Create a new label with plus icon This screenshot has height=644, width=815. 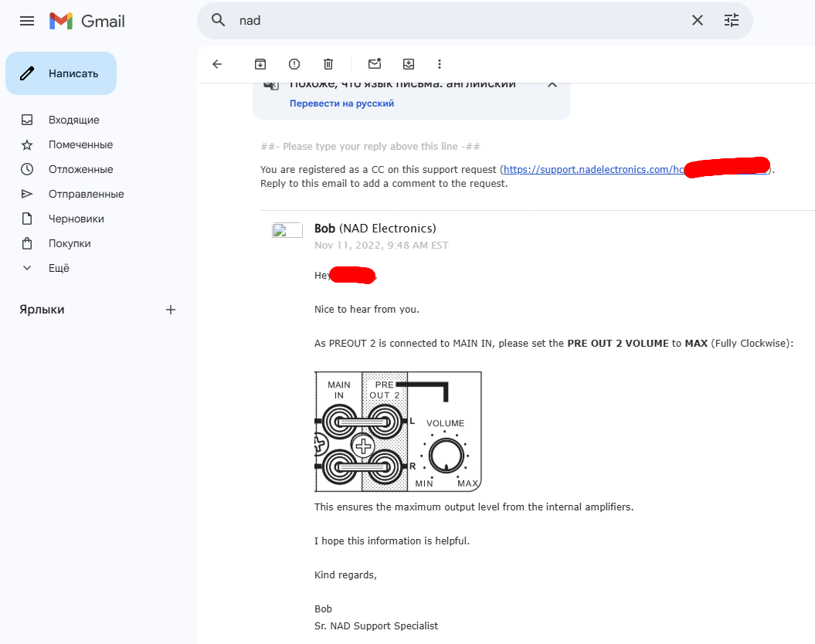(171, 310)
